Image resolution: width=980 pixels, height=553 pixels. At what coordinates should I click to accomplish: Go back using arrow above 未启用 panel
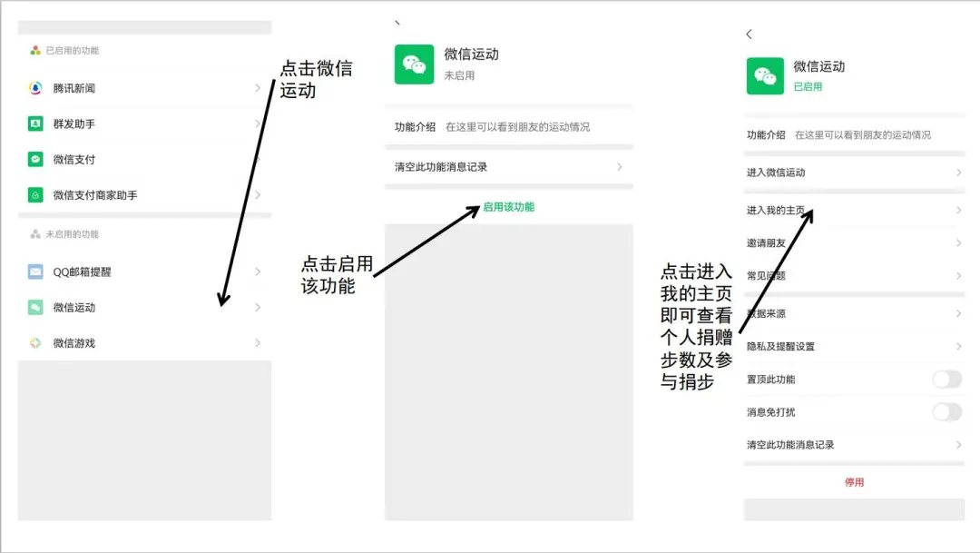point(397,23)
